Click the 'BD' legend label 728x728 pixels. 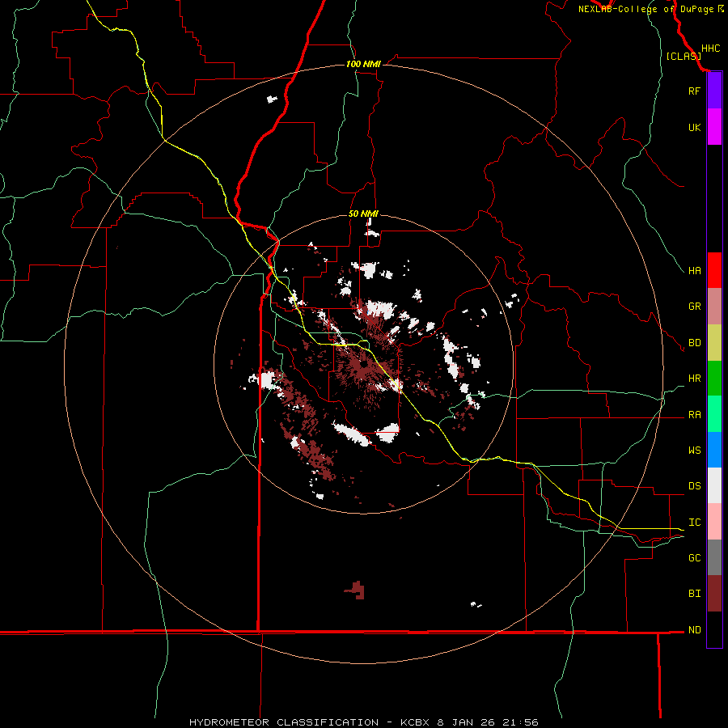(x=694, y=343)
